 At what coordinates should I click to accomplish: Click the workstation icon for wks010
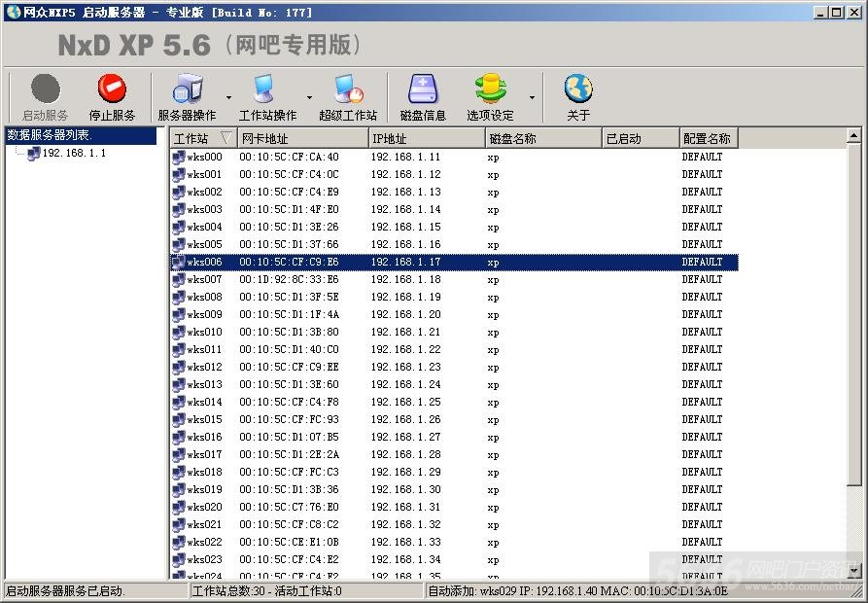pyautogui.click(x=178, y=333)
